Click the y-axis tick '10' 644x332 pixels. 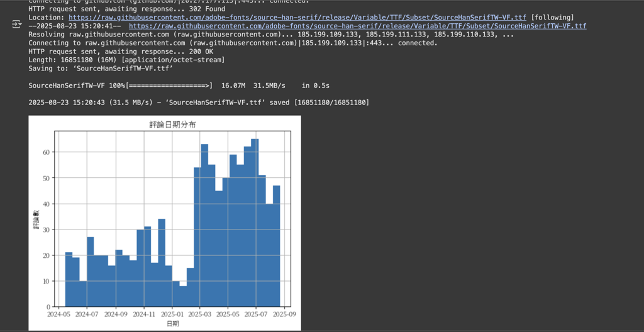pyautogui.click(x=47, y=282)
